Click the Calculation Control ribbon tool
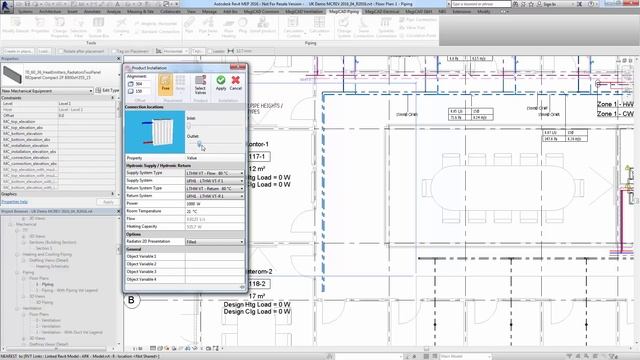The width and height of the screenshot is (640, 360). pos(293,28)
